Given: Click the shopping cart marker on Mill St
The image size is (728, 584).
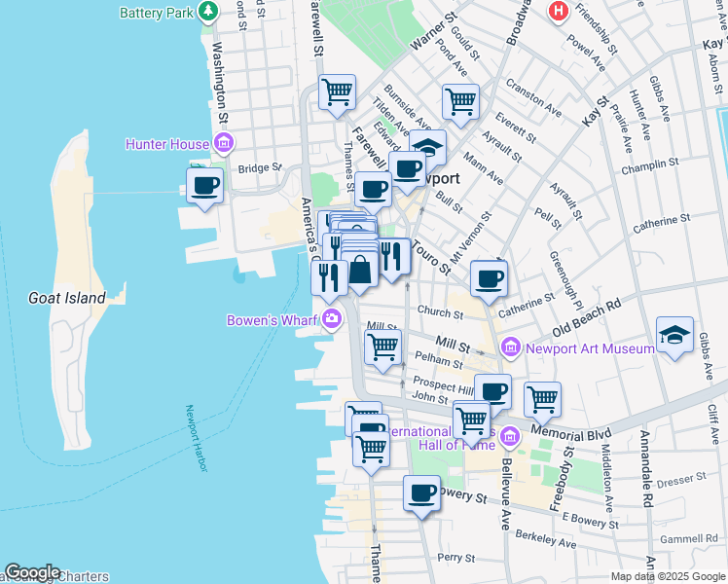Looking at the screenshot, I should point(383,346).
